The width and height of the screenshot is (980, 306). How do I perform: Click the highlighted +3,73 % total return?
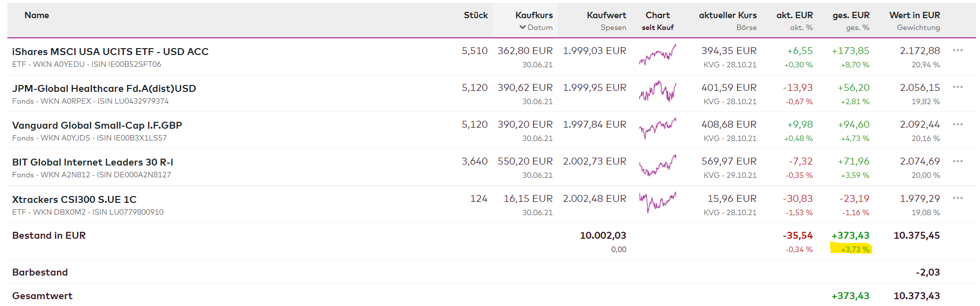(855, 250)
